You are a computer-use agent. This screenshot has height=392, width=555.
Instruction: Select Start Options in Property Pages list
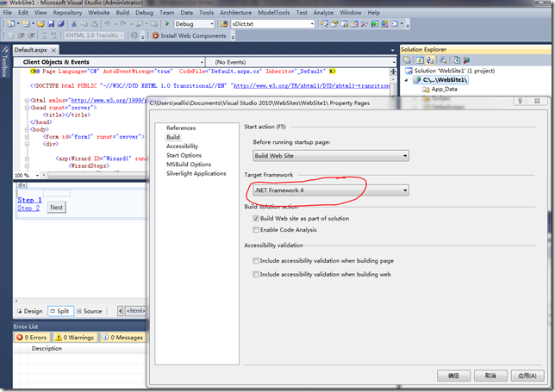pyautogui.click(x=184, y=155)
